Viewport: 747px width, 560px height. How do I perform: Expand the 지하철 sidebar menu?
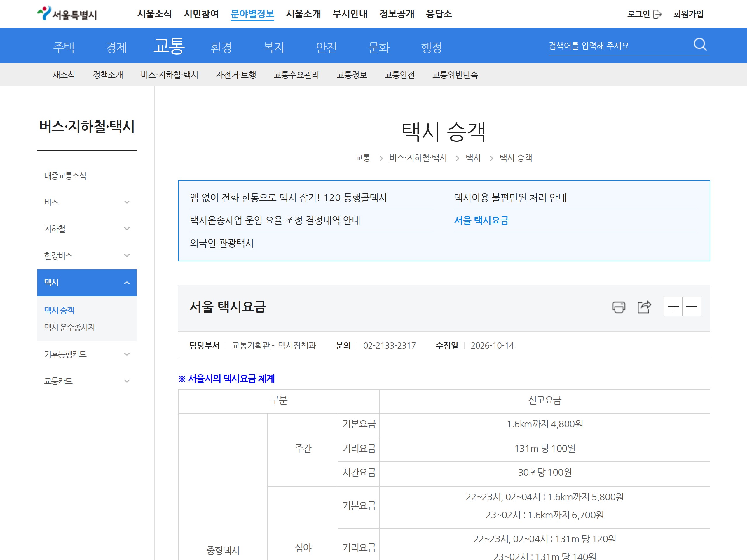[127, 229]
